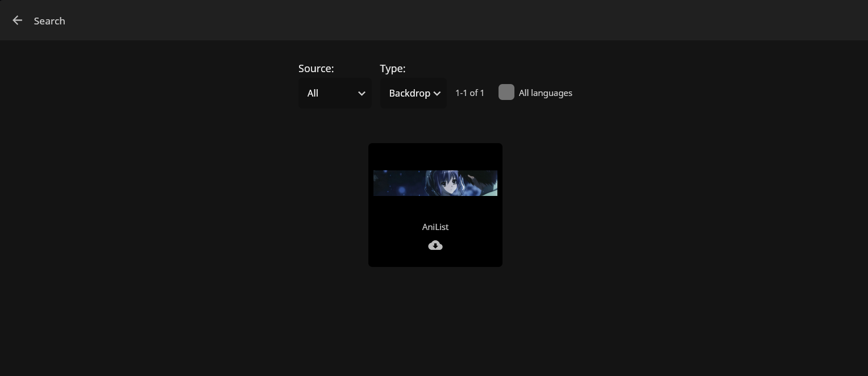Click the chevron arrow beside Backdrop
The height and width of the screenshot is (376, 868).
(x=437, y=94)
